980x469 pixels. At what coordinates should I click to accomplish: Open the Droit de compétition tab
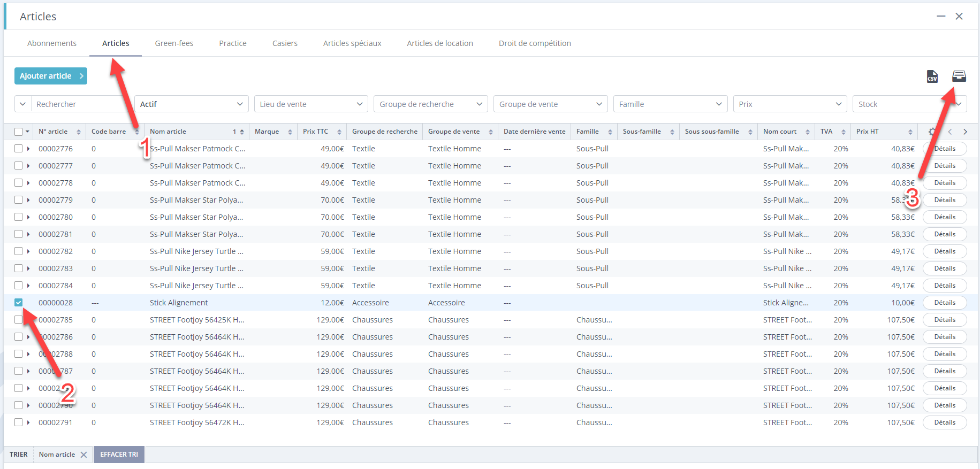pos(535,43)
